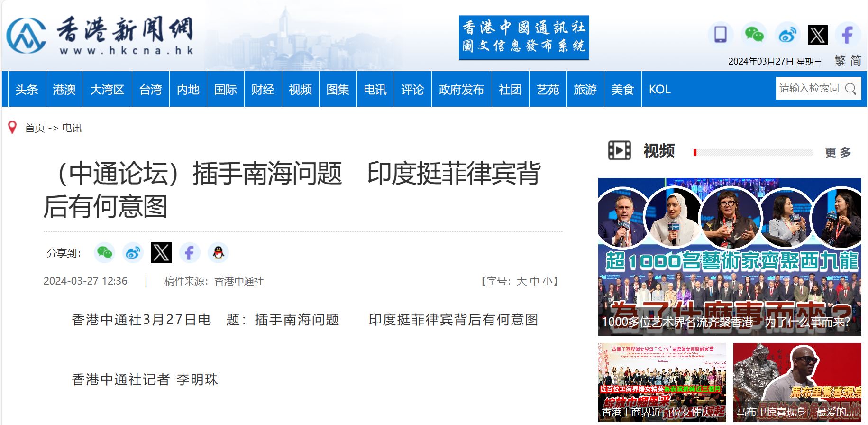Share article to Weibo
The image size is (868, 425).
pos(133,252)
